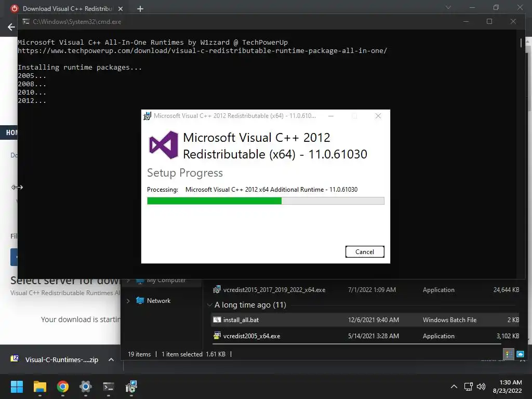Show hidden system tray icons
The image size is (532, 399).
[454, 387]
